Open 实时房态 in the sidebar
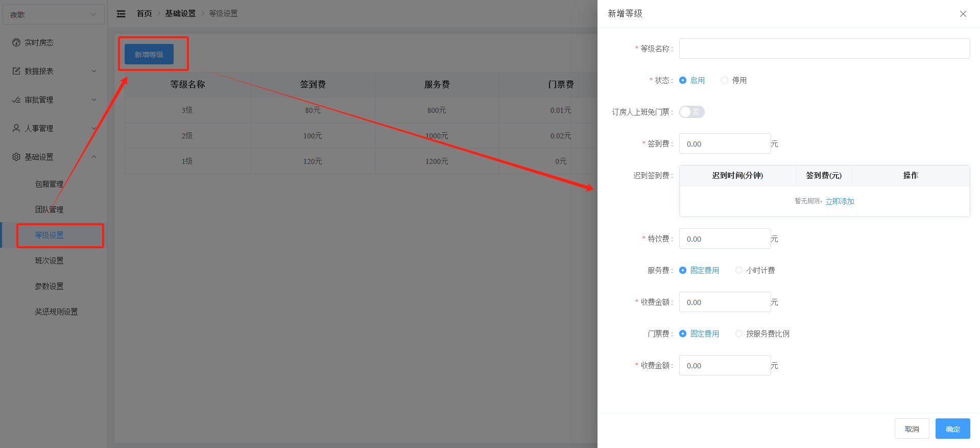The height and width of the screenshot is (448, 980). pyautogui.click(x=54, y=42)
